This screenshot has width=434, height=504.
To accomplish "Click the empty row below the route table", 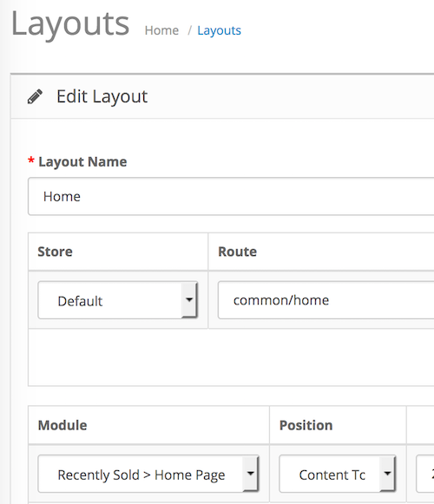I will [231, 357].
